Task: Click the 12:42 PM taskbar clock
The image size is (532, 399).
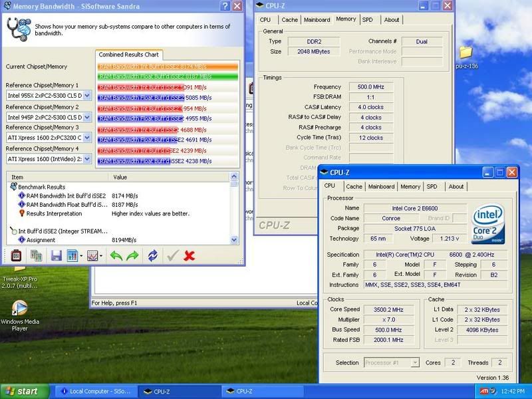Action: 513,391
